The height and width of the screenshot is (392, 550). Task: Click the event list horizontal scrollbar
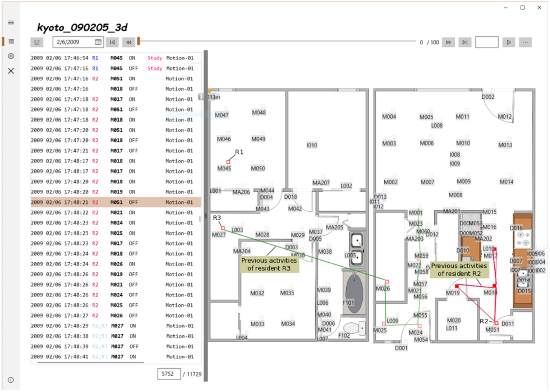click(x=90, y=362)
